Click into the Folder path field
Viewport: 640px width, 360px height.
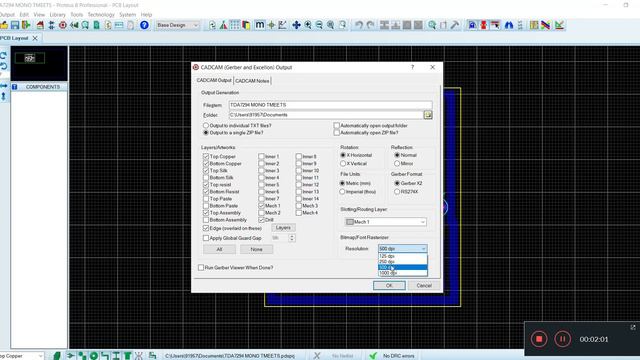click(326, 115)
